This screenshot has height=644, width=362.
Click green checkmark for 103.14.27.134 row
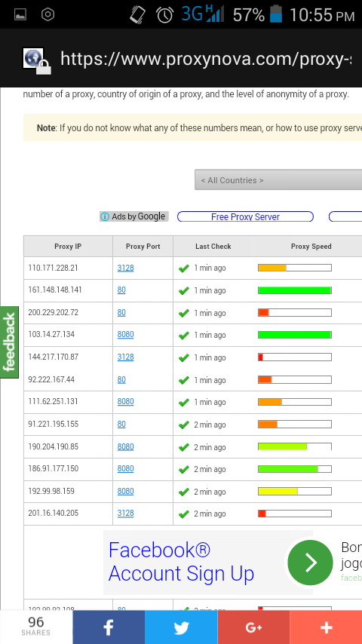click(x=184, y=336)
